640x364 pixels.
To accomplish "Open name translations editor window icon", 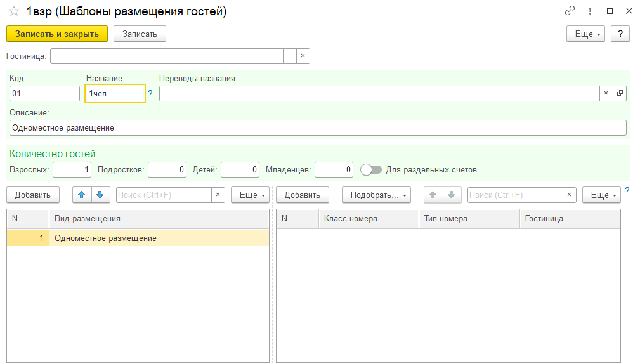I will 620,93.
